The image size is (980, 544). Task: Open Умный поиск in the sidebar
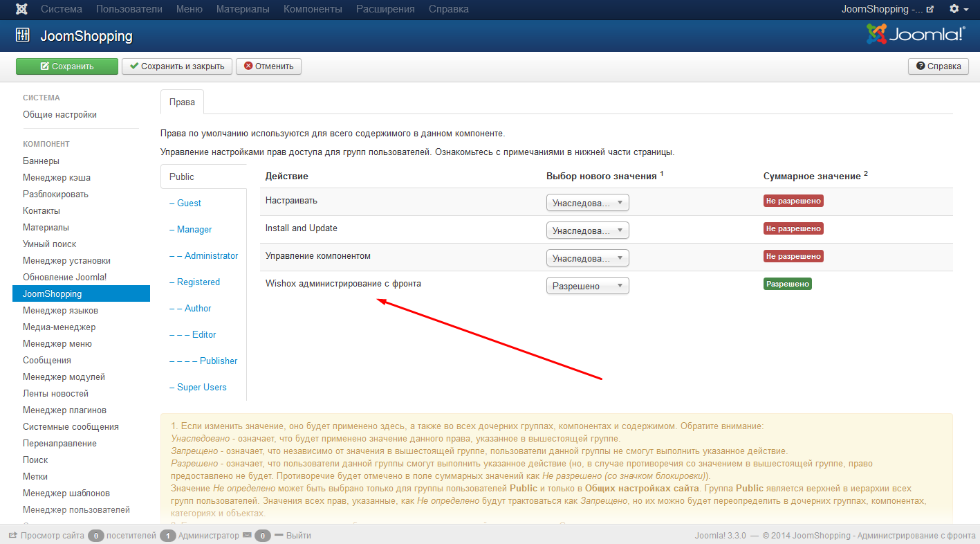(x=50, y=244)
